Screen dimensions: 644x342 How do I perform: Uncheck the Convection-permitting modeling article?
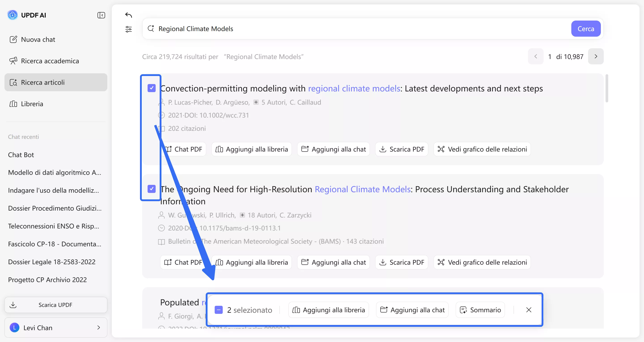152,88
